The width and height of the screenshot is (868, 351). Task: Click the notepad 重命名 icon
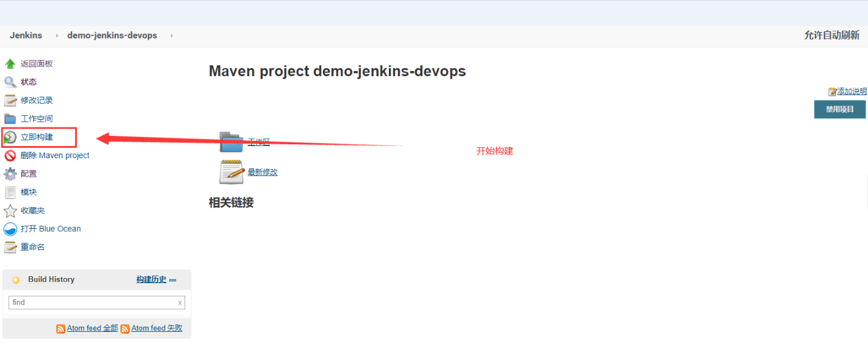point(10,247)
